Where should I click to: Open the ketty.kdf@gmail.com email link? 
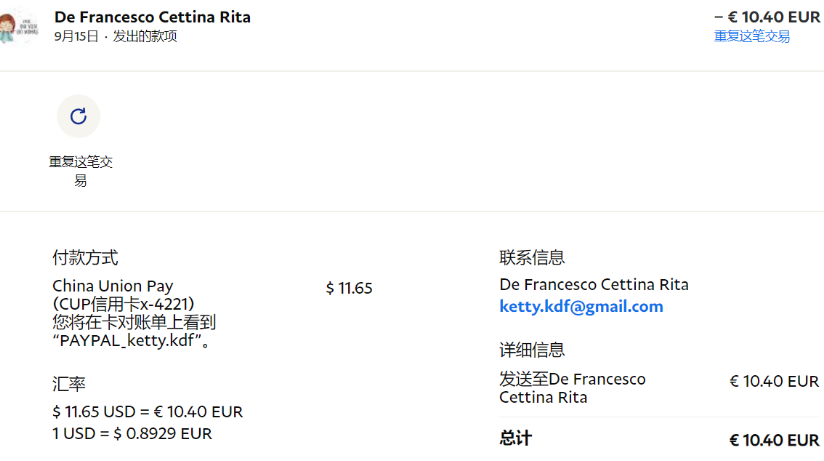581,306
